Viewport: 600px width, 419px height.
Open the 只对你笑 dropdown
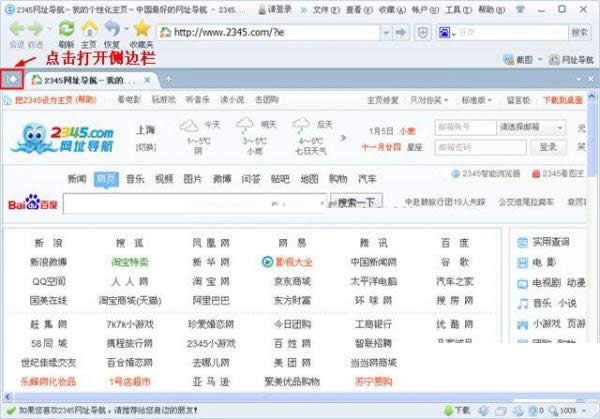(429, 100)
